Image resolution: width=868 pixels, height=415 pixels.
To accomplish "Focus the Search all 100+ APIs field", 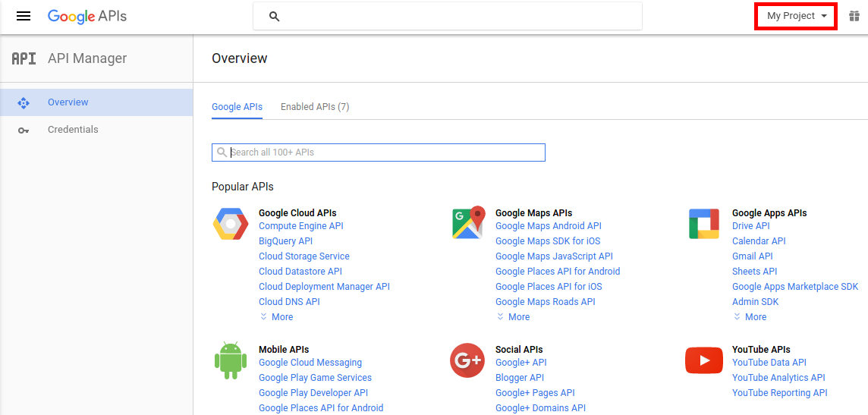I will coord(379,152).
